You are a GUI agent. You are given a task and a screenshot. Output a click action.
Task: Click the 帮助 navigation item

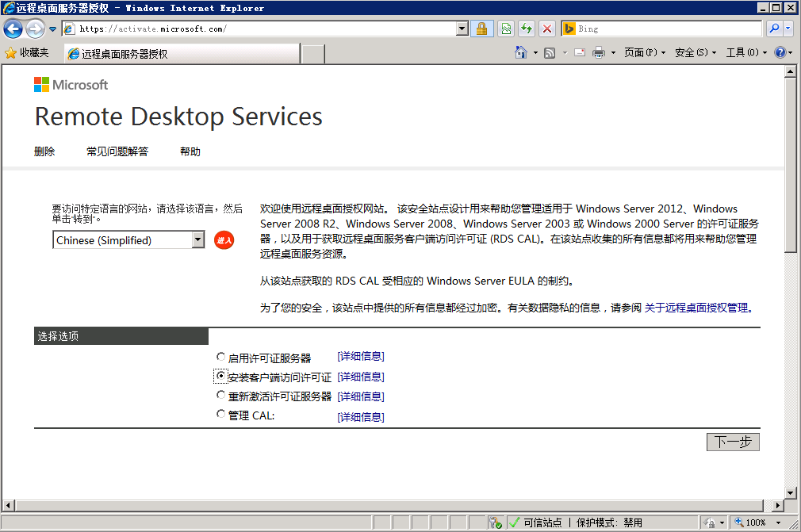[x=190, y=151]
